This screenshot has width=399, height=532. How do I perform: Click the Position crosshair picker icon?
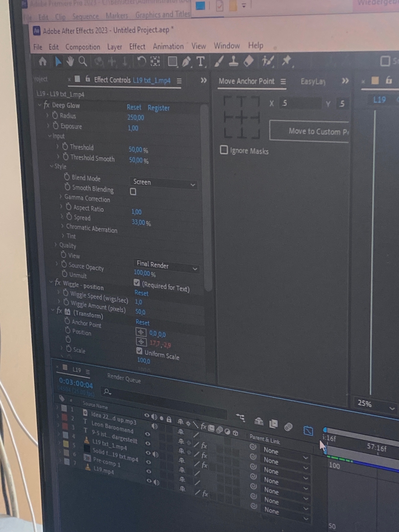coord(141,342)
